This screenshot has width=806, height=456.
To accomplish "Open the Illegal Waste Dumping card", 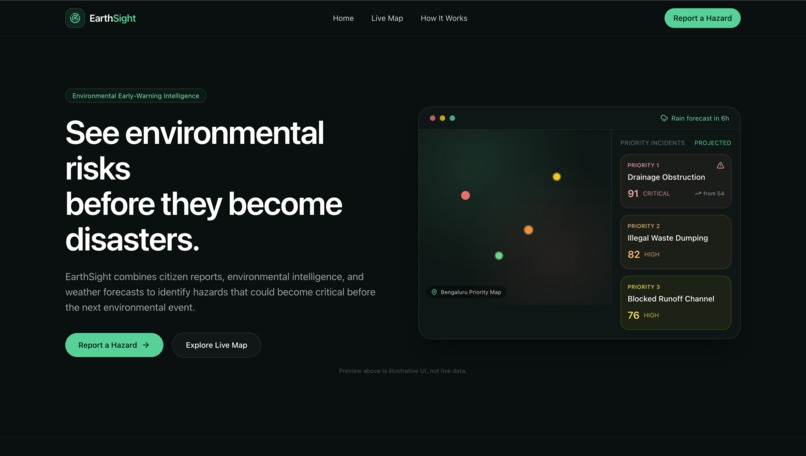I will (675, 242).
